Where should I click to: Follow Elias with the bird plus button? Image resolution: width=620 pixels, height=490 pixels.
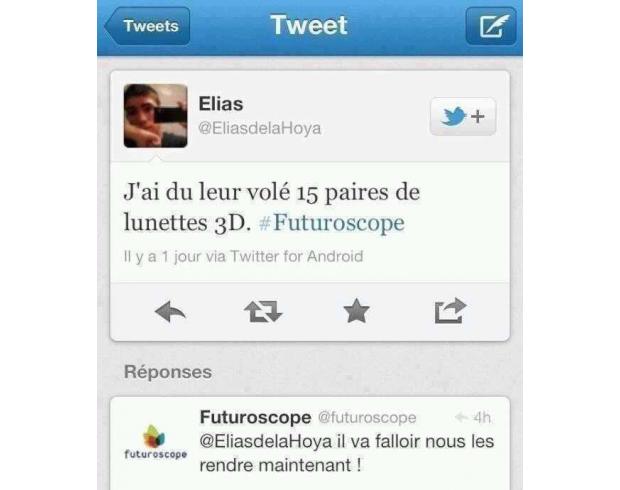point(463,117)
